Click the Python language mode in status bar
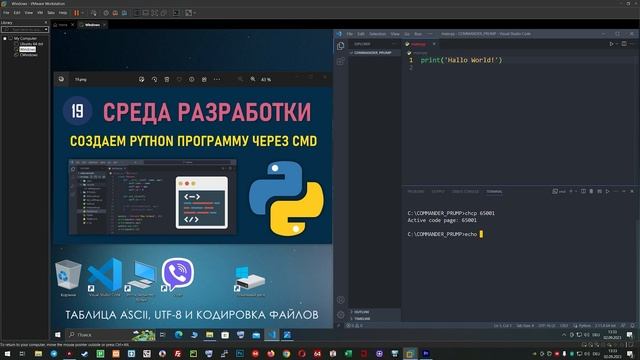This screenshot has height=360, width=640. [x=584, y=326]
